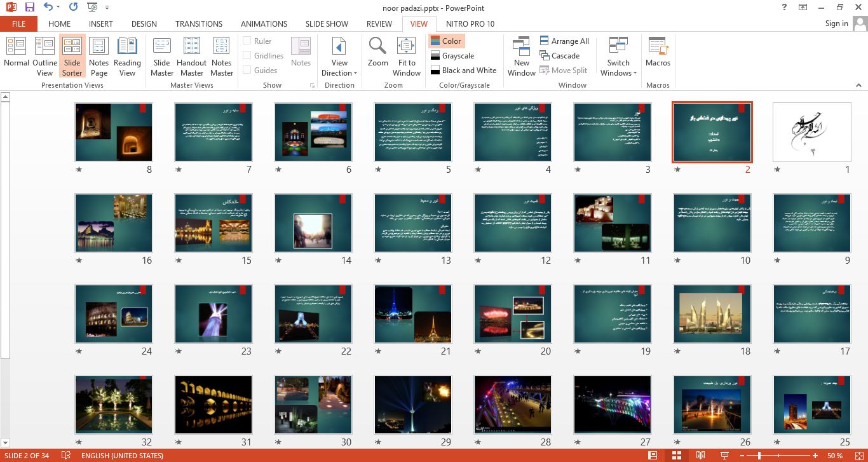Click the transition star under slide 8
The width and height of the screenshot is (868, 462).
click(x=78, y=170)
